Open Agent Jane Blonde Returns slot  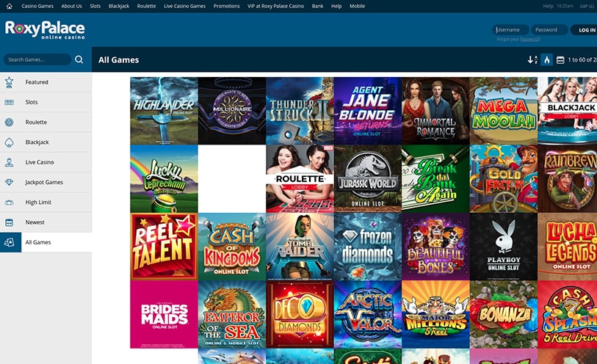coord(368,111)
